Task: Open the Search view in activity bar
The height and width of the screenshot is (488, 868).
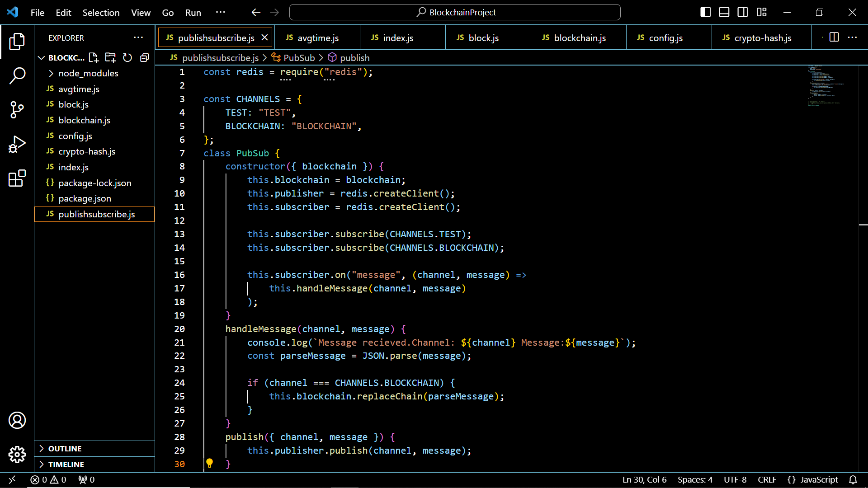Action: pyautogui.click(x=17, y=75)
